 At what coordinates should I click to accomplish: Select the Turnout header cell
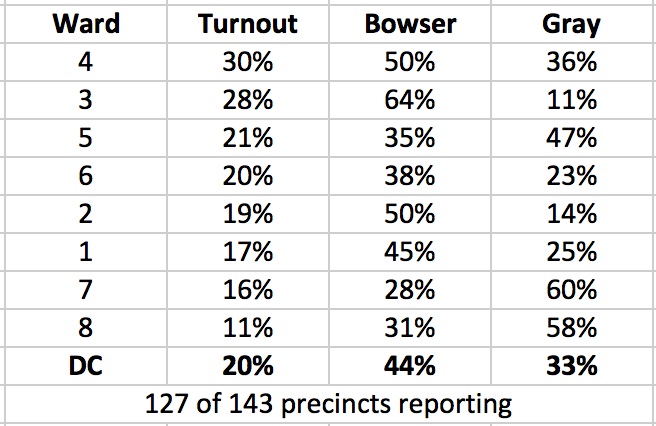pos(248,23)
